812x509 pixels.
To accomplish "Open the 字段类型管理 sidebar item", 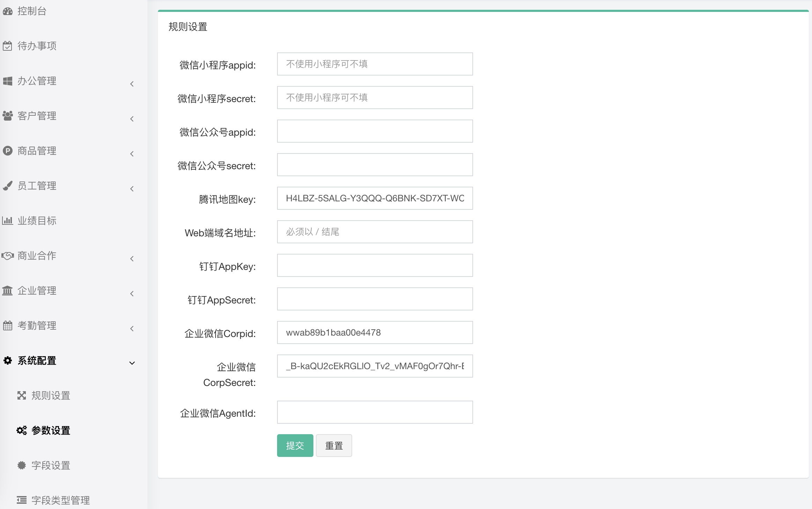I will click(x=60, y=500).
